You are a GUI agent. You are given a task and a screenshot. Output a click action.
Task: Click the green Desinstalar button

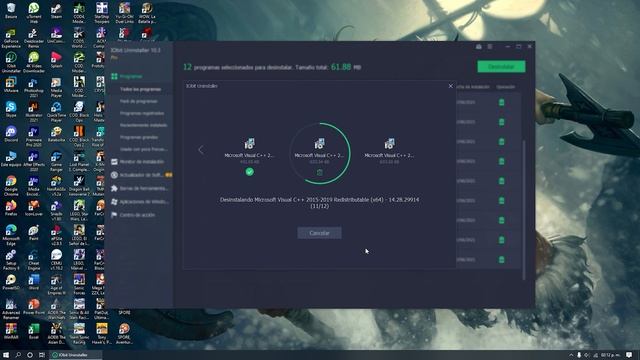point(501,67)
